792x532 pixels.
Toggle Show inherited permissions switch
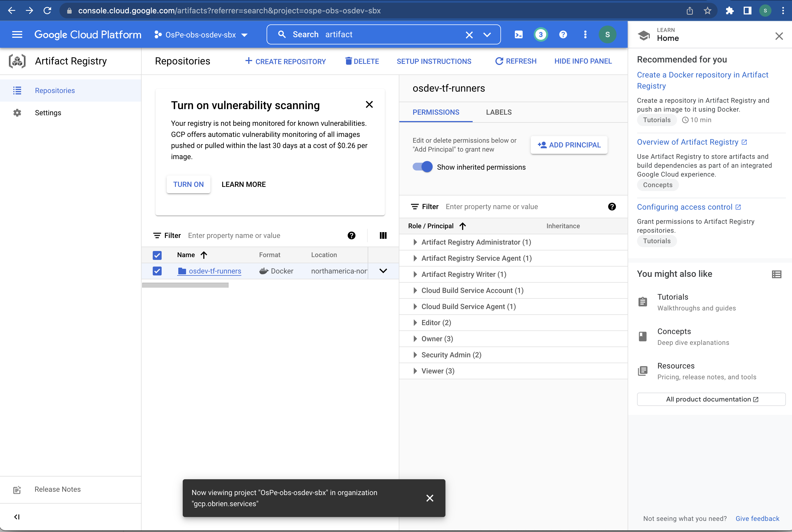(x=422, y=167)
